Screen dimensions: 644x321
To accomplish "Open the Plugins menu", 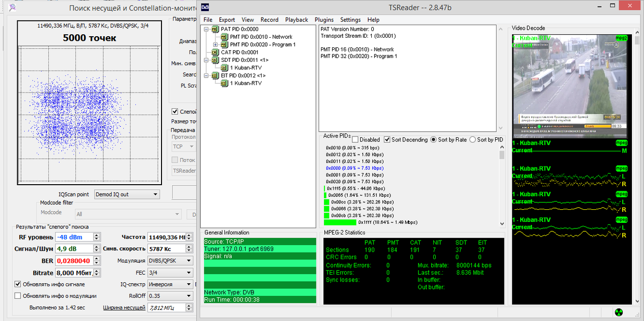I will 324,20.
